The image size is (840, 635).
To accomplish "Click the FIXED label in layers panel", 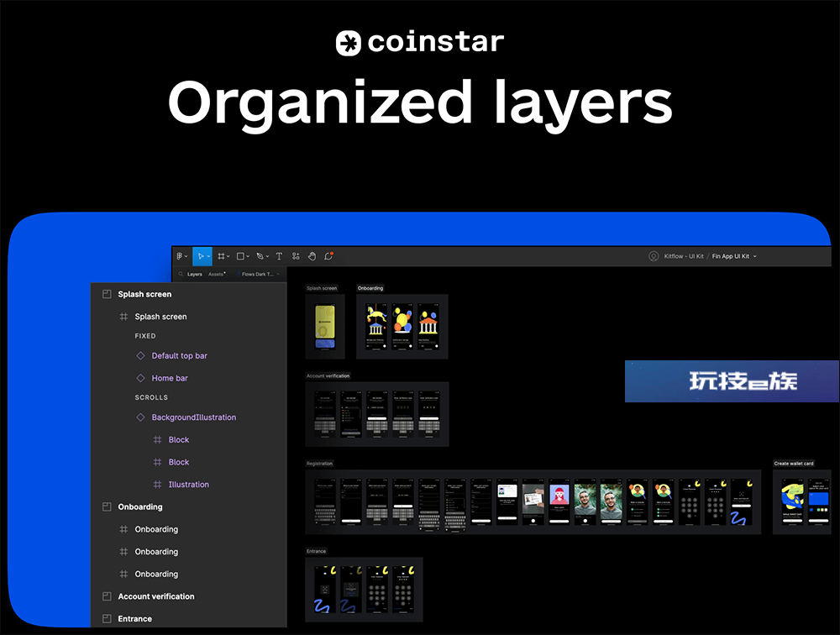I will [145, 336].
